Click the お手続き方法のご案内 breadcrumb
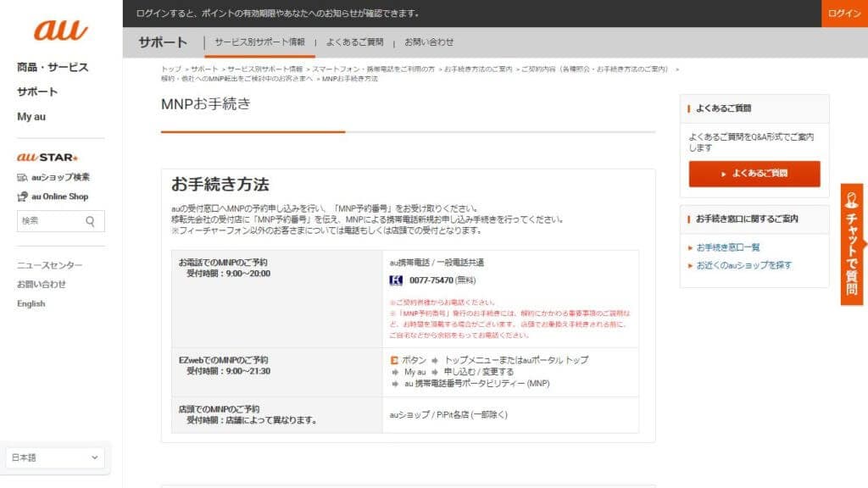The width and height of the screenshot is (868, 488). tap(478, 69)
